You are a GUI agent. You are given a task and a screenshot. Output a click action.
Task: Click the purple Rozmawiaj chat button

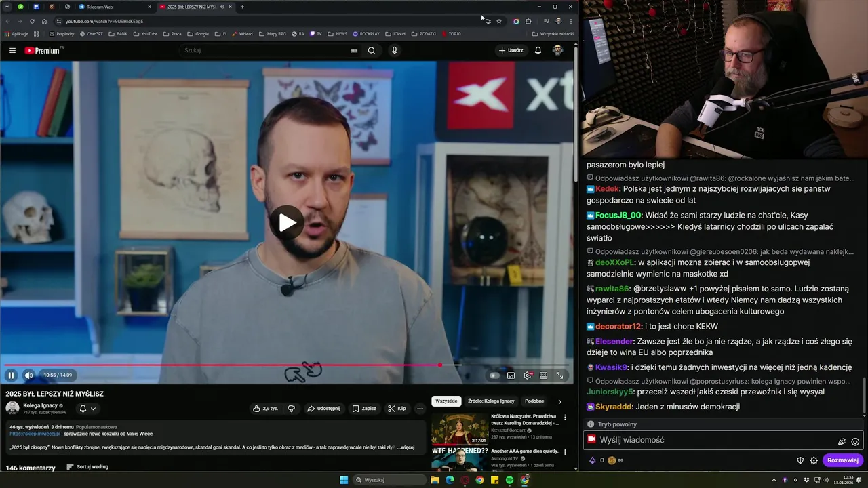point(843,460)
